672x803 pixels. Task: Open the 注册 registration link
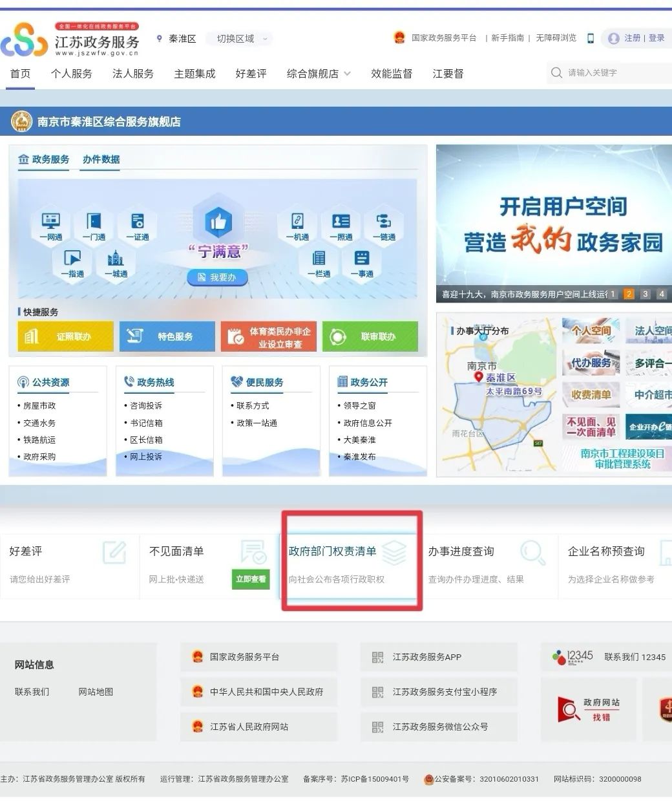coord(631,38)
